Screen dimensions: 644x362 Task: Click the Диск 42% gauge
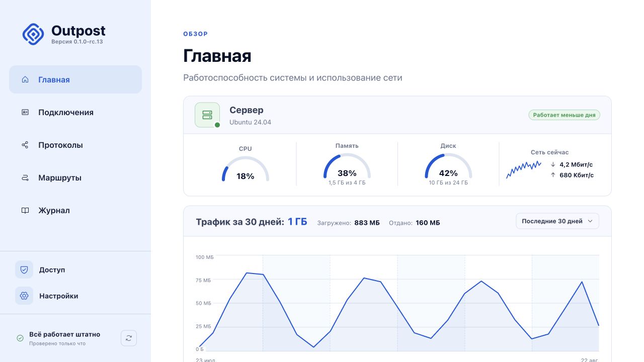(448, 166)
